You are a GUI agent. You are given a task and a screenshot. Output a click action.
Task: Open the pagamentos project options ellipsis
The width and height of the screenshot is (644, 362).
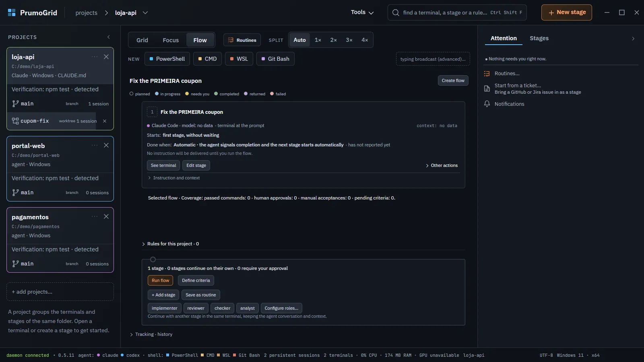(95, 216)
